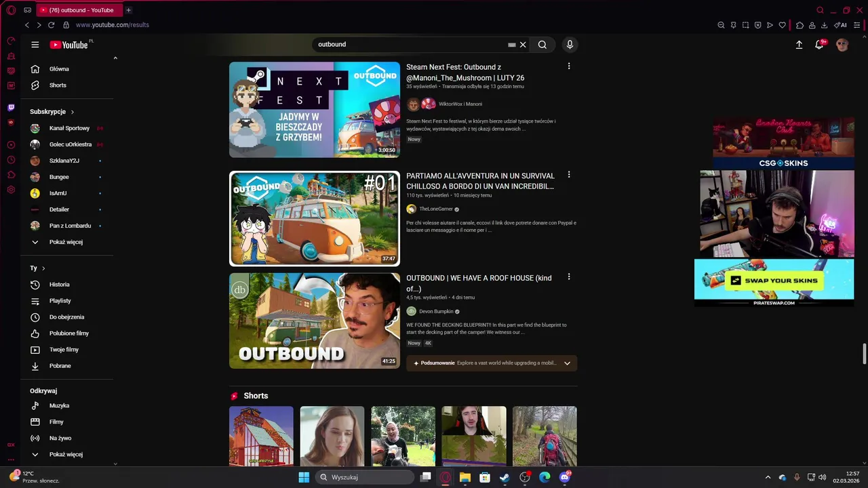Open the Bungee channel subscription

tap(59, 177)
